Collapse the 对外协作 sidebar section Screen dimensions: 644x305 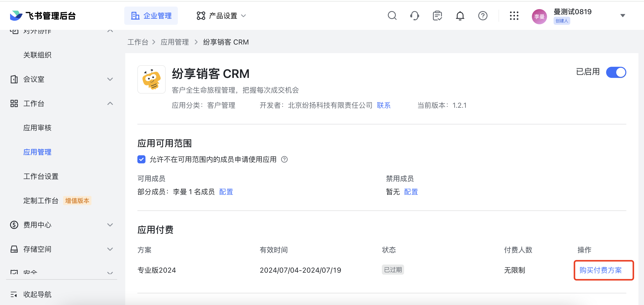(x=110, y=31)
